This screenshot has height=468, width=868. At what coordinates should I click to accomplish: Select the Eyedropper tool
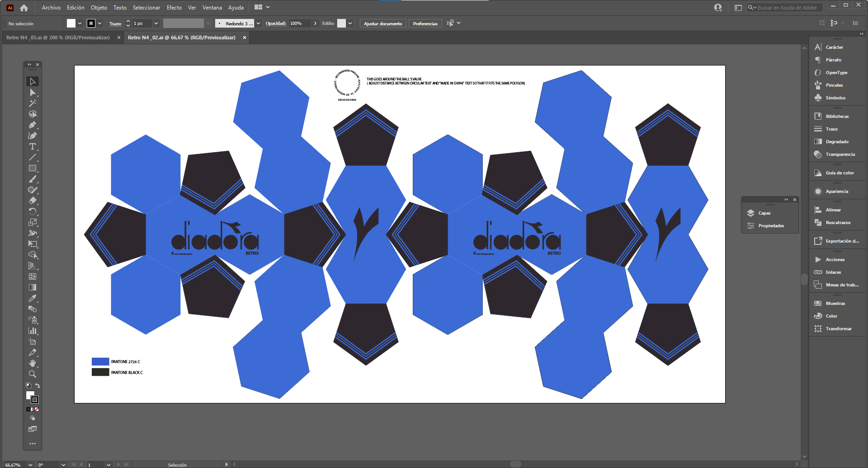(x=33, y=298)
